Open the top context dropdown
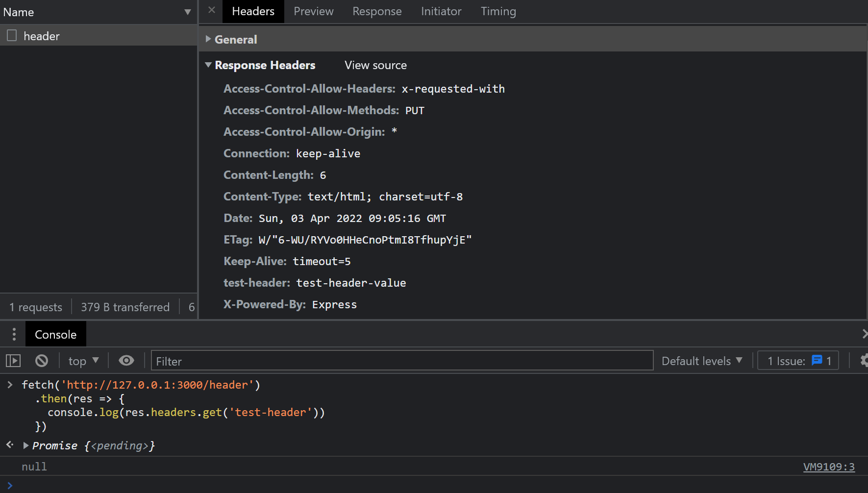Image resolution: width=868 pixels, height=493 pixels. tap(83, 361)
